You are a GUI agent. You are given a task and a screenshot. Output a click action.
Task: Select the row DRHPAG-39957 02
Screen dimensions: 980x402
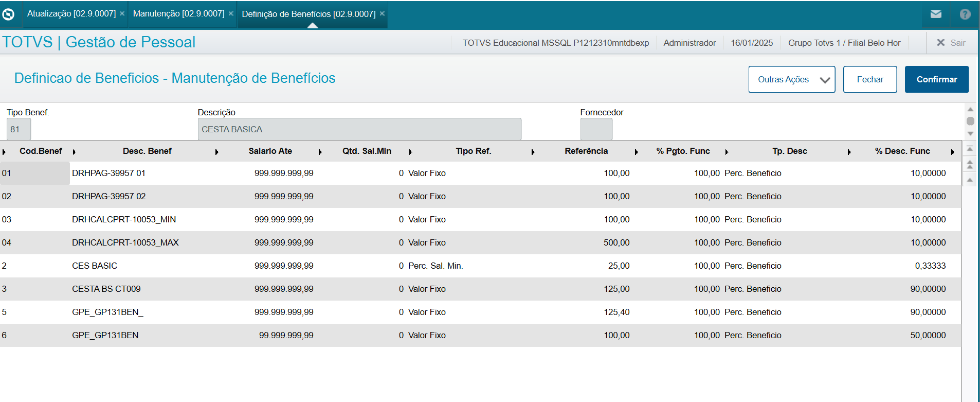[x=480, y=196]
